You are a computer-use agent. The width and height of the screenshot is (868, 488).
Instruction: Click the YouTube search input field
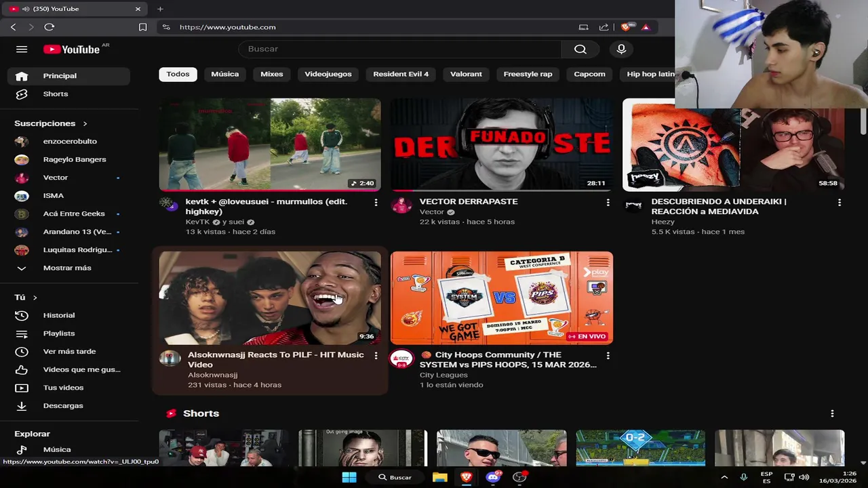(x=400, y=49)
